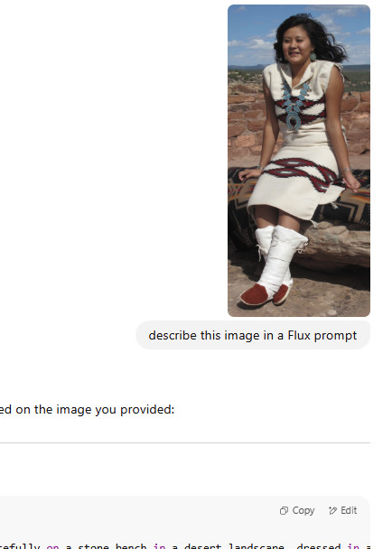
Task: Click the copy icon in code block header
Action: click(284, 511)
